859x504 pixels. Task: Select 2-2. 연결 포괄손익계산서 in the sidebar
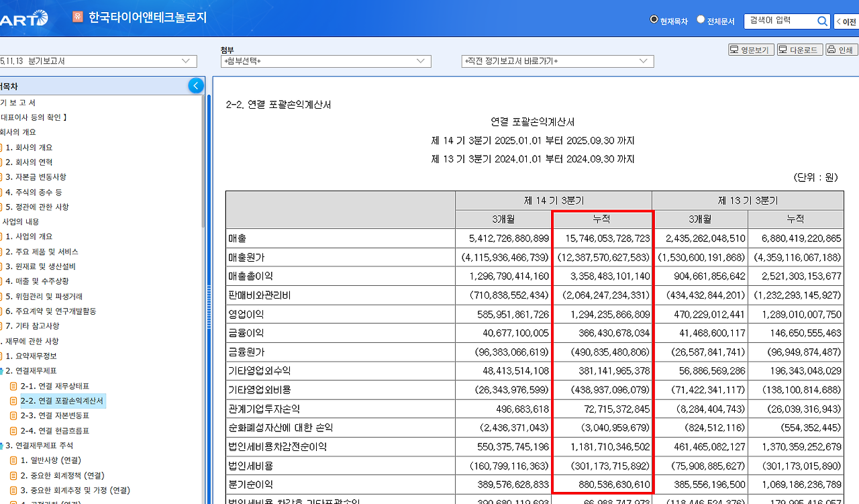[64, 400]
